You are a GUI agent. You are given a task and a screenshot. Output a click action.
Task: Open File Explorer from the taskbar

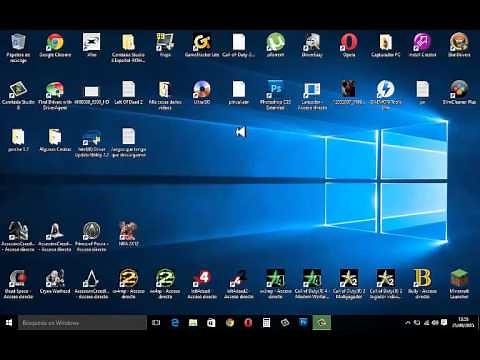point(193,323)
